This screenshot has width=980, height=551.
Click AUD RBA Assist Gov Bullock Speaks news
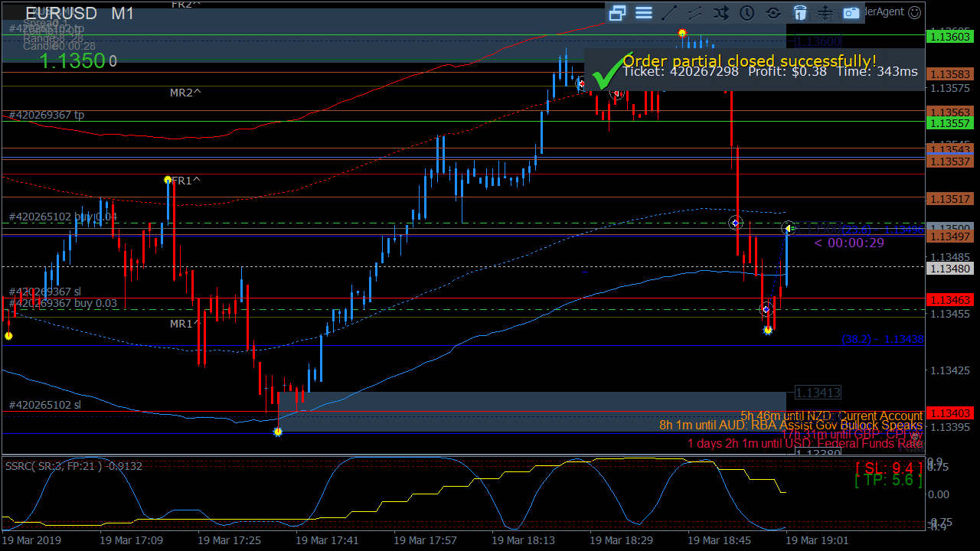(791, 425)
